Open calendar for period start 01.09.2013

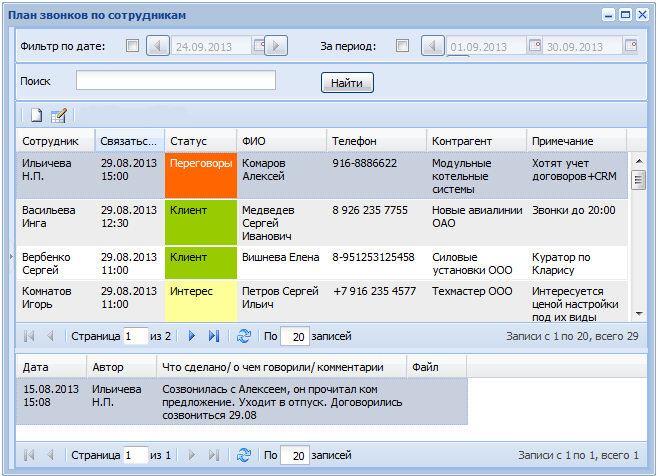(534, 46)
